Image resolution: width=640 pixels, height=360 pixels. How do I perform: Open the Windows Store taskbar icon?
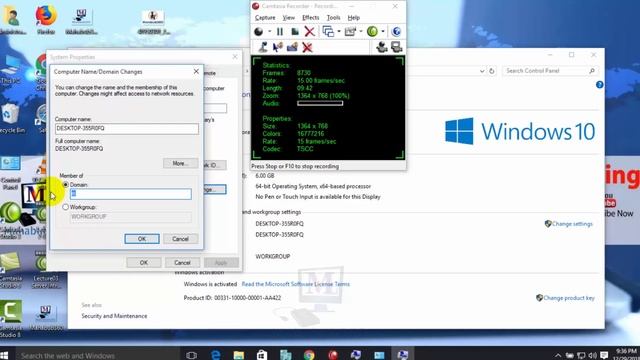click(x=262, y=355)
